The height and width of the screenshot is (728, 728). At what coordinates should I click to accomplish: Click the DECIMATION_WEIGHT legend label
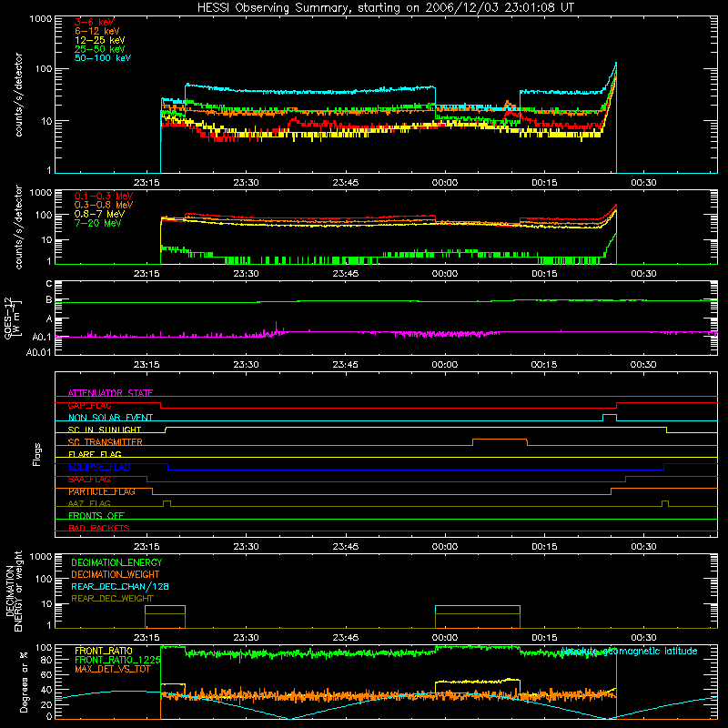click(x=116, y=574)
